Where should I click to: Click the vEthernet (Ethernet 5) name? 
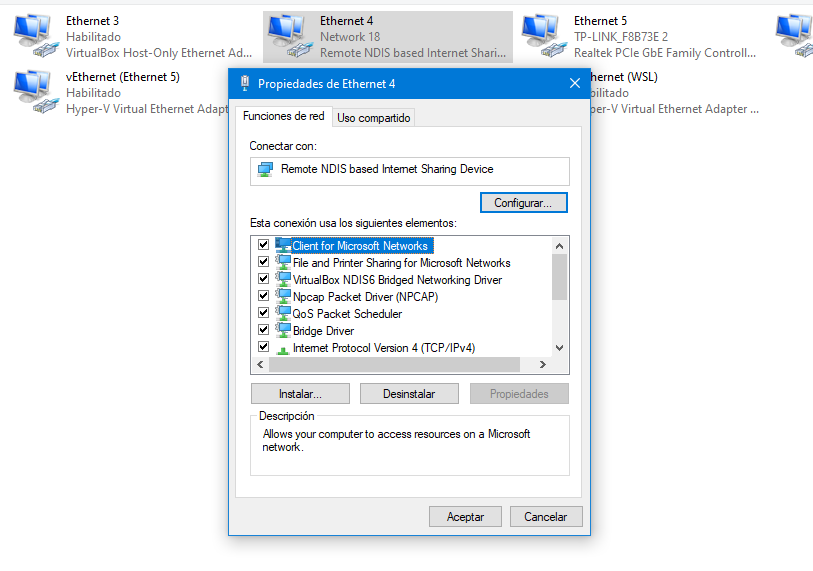pos(123,77)
